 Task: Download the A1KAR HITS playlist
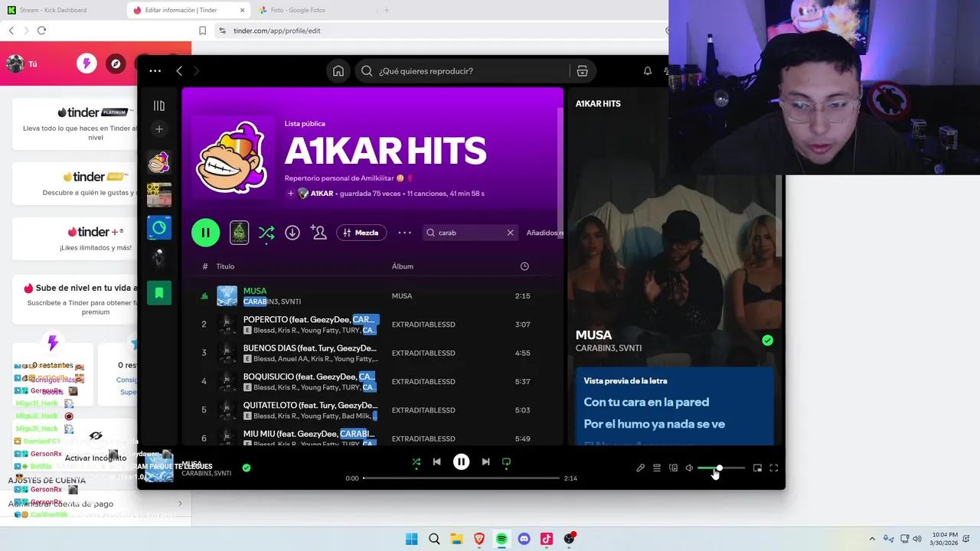tap(292, 233)
